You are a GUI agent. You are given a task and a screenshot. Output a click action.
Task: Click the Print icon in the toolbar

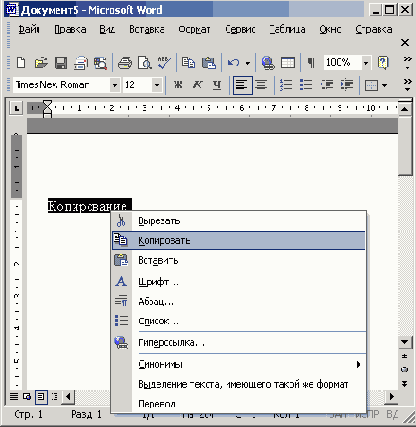coord(125,63)
